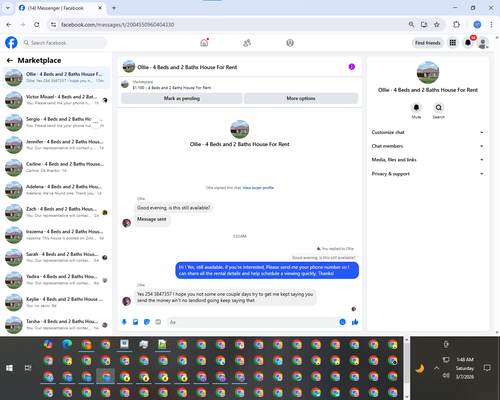Open the Friends icon in top navigation
The image size is (500, 400).
point(247,43)
